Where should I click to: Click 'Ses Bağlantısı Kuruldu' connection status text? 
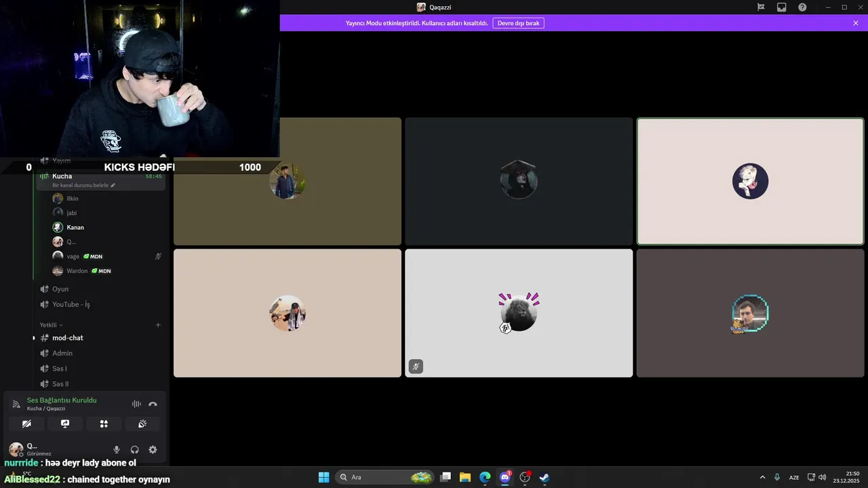pyautogui.click(x=62, y=400)
